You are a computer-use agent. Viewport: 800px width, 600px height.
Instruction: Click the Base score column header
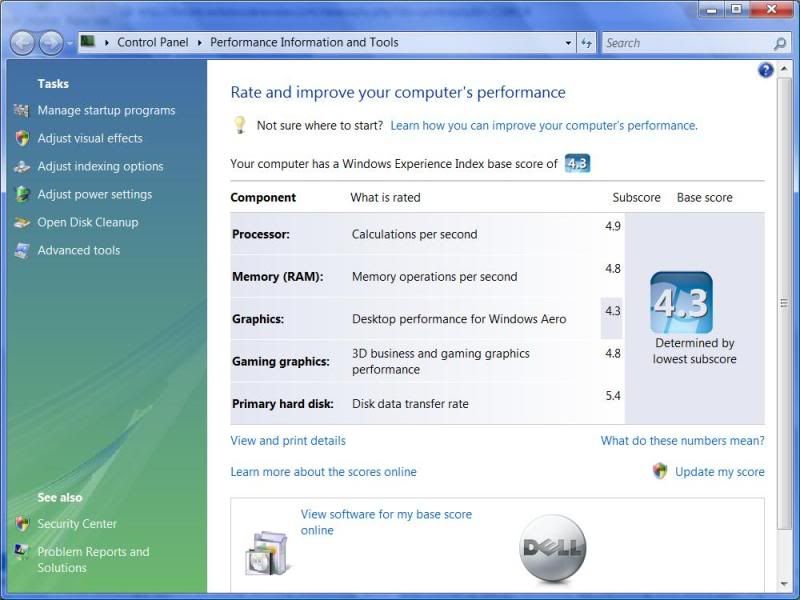pos(705,197)
